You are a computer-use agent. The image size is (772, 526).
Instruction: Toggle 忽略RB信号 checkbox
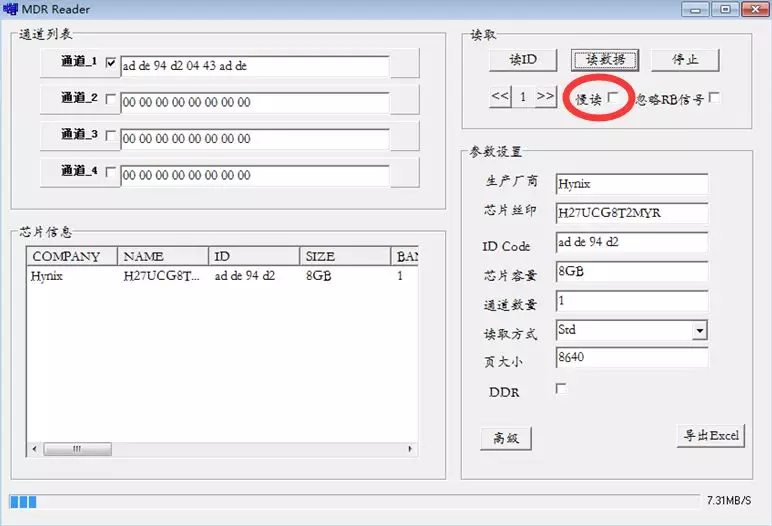coord(714,97)
